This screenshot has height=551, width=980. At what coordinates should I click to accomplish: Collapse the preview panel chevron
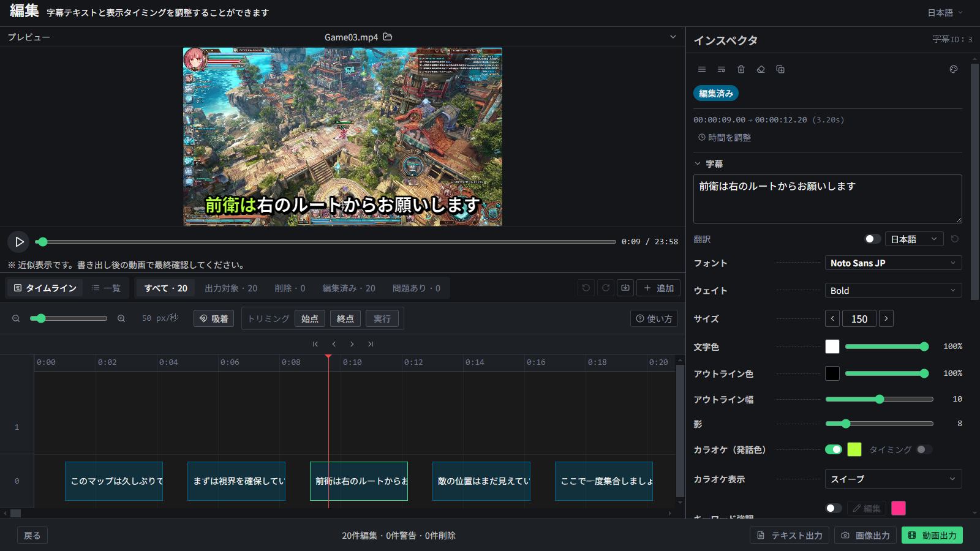pos(673,37)
